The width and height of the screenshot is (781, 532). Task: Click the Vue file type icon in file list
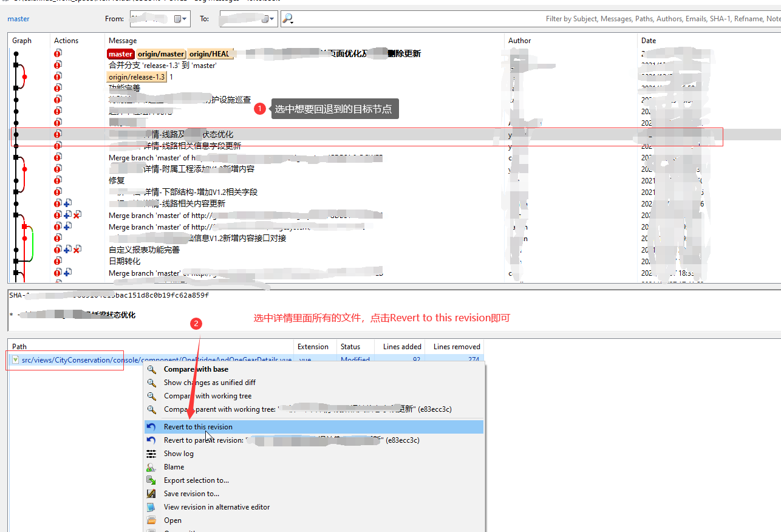tap(15, 360)
